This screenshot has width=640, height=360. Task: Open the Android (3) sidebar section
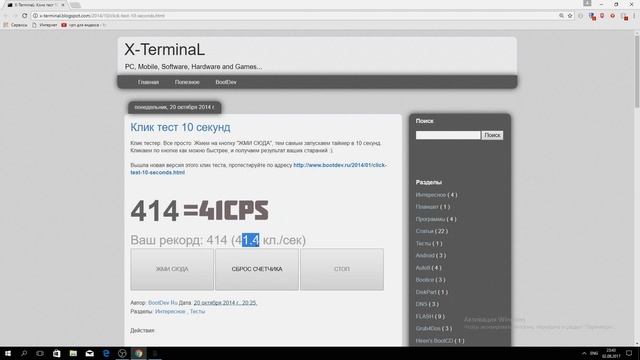click(x=431, y=256)
